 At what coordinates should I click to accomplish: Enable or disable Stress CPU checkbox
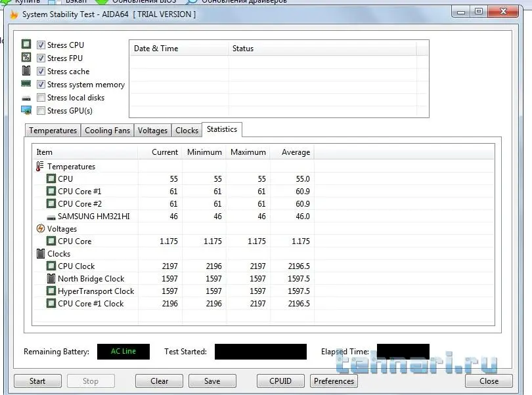tap(41, 45)
